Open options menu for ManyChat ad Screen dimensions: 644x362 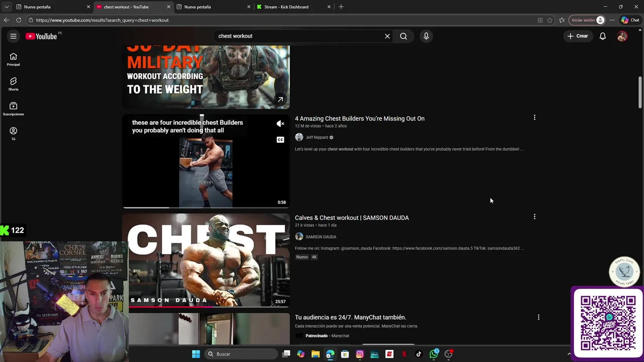coord(538,317)
